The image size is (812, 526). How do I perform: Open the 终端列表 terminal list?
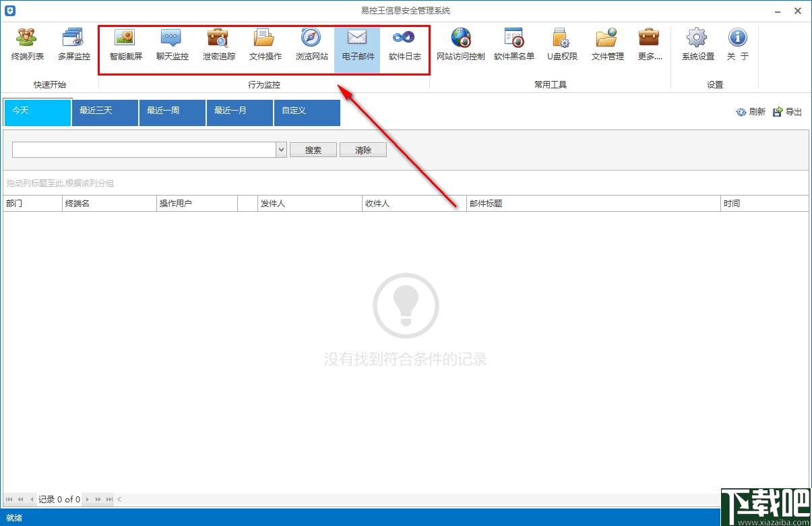[28, 45]
